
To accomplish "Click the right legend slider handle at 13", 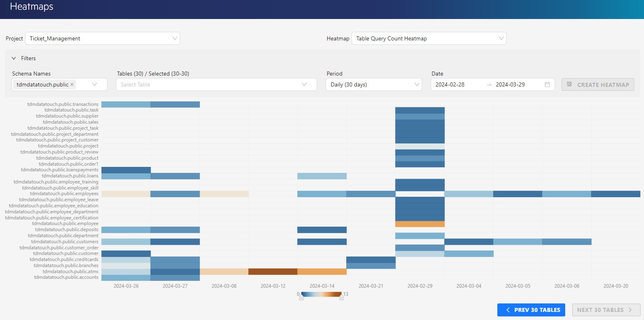I will (x=341, y=297).
